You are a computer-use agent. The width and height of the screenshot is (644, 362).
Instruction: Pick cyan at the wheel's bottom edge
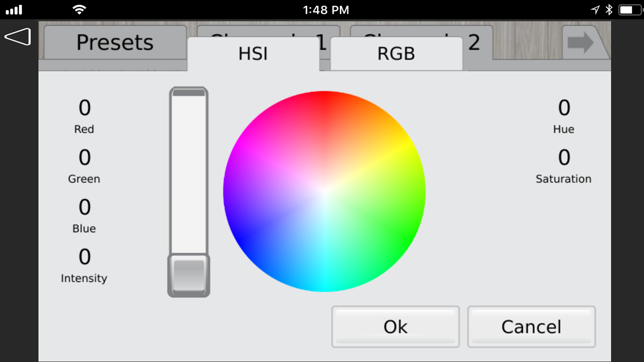(324, 288)
